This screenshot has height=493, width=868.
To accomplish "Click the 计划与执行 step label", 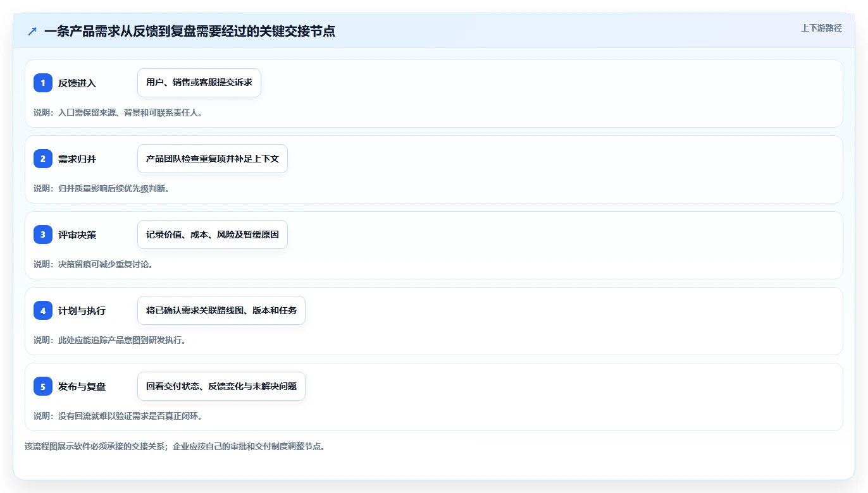I will pos(82,310).
